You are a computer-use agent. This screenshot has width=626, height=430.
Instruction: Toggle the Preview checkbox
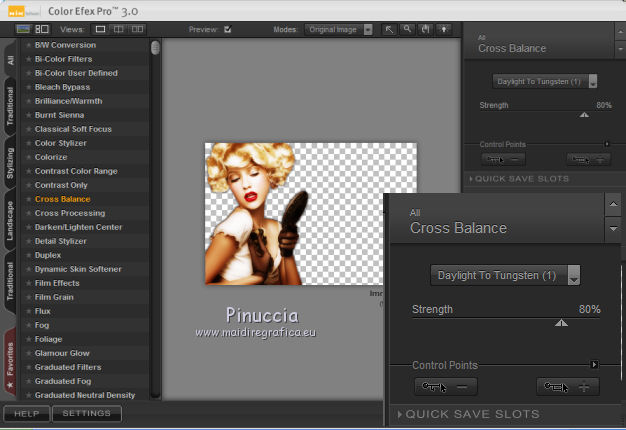228,30
